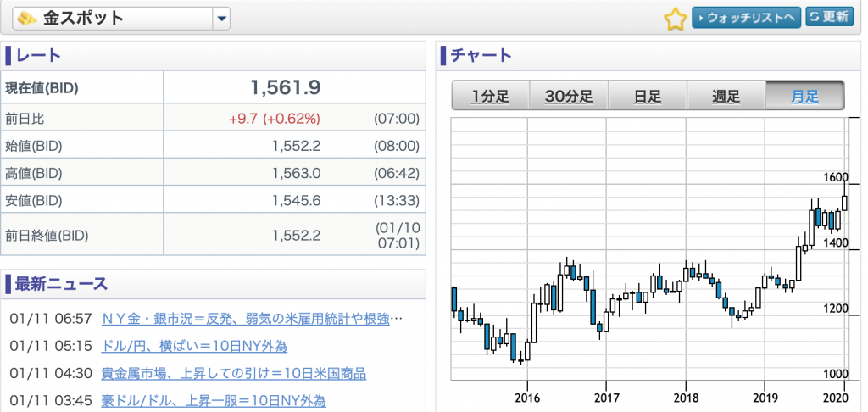Select the 週足 weekly chart tab

click(726, 96)
